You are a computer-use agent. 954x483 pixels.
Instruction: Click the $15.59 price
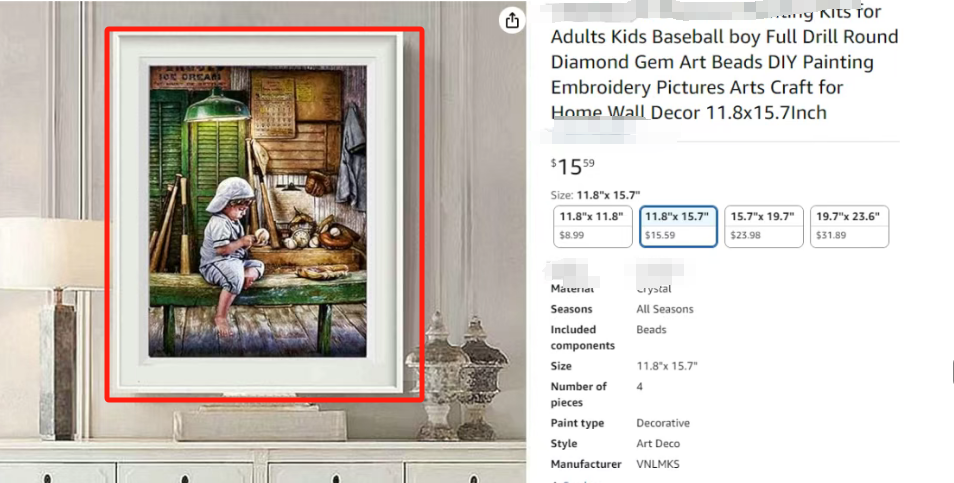573,166
